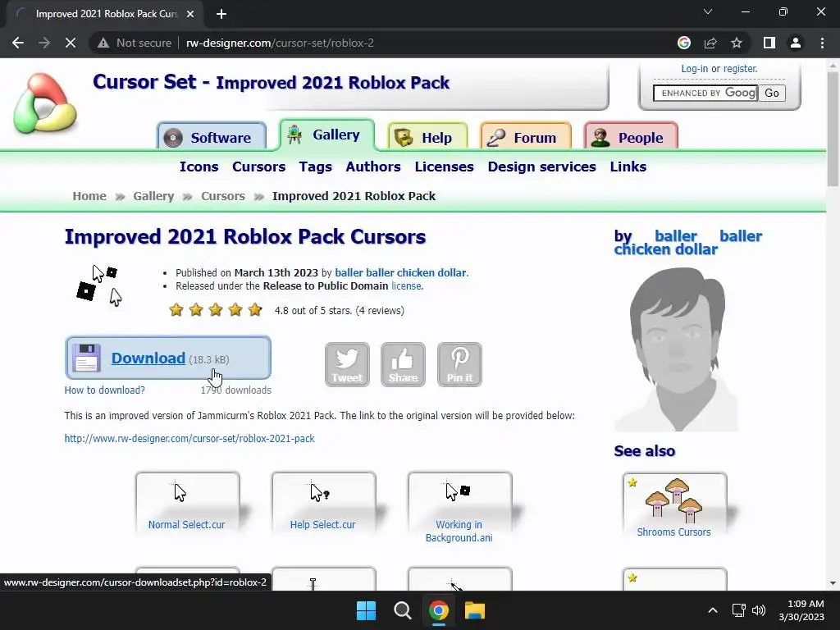Viewport: 840px width, 630px height.
Task: Open Working in Background.ani cursor thumbnail
Action: tap(459, 508)
